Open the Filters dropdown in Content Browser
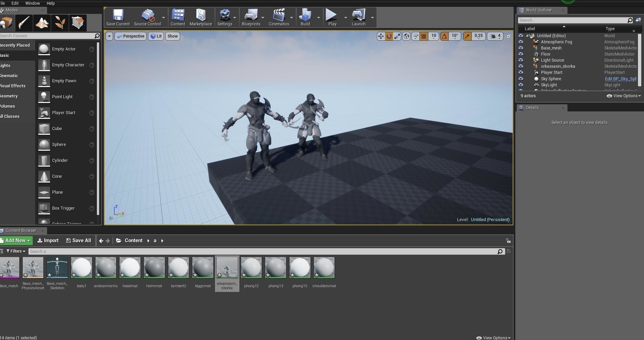644x340 pixels. pyautogui.click(x=16, y=251)
